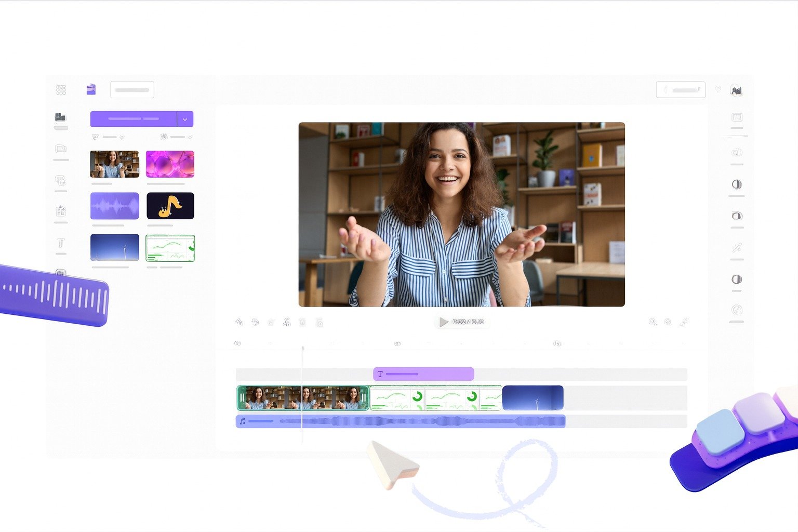Open the media library sidebar icon

coord(61,117)
